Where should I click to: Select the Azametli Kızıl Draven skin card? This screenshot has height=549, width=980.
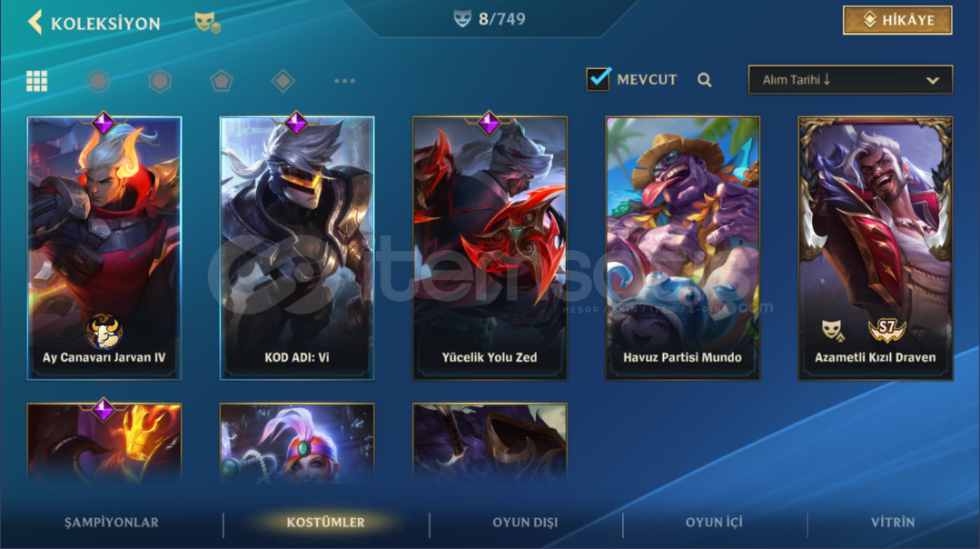pos(875,248)
